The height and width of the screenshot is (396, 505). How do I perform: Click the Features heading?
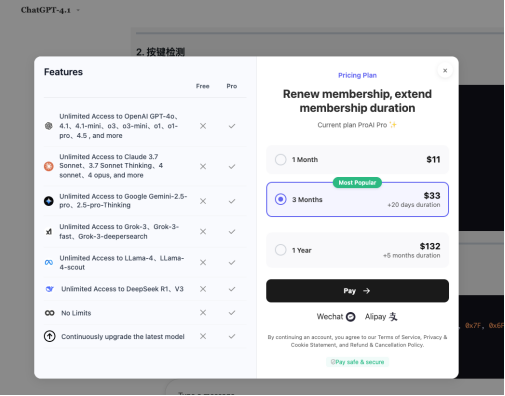[x=63, y=72]
